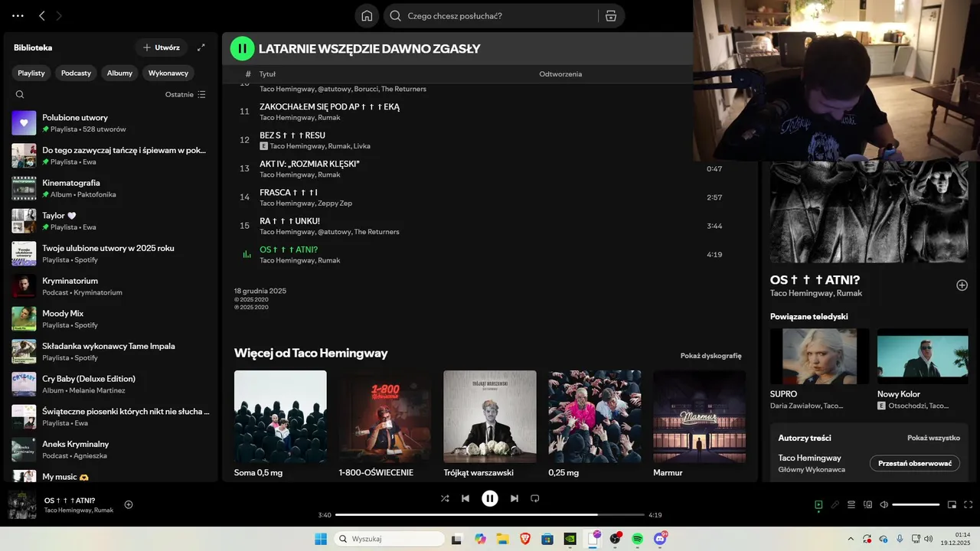The image size is (980, 551).
Task: Open the Browse icon inside the search box
Action: pyautogui.click(x=610, y=16)
